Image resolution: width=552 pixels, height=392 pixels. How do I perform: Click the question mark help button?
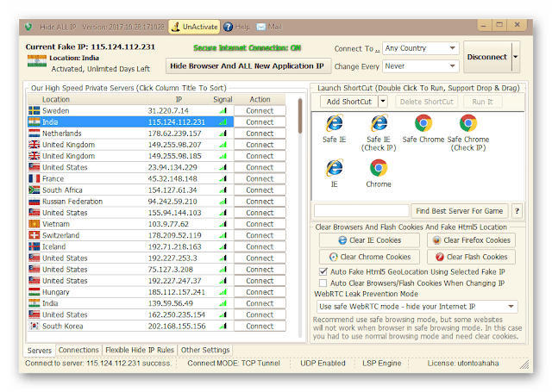click(517, 211)
